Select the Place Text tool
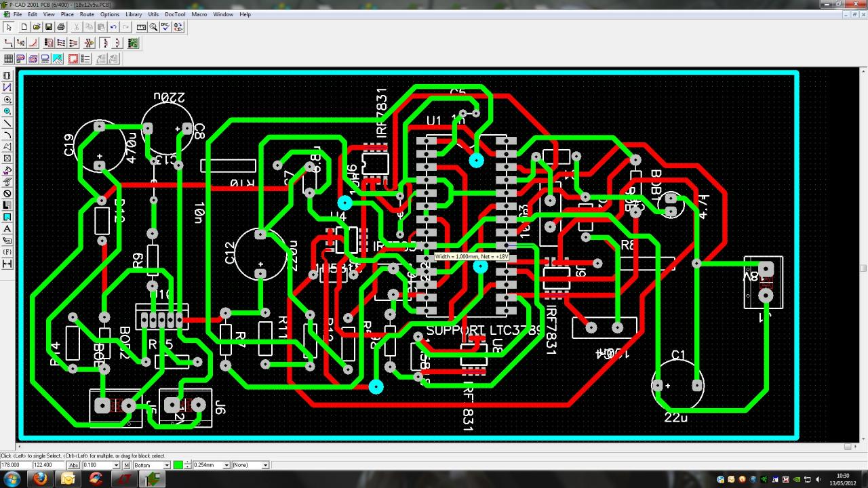Viewport: 868px width, 488px height. click(x=7, y=229)
